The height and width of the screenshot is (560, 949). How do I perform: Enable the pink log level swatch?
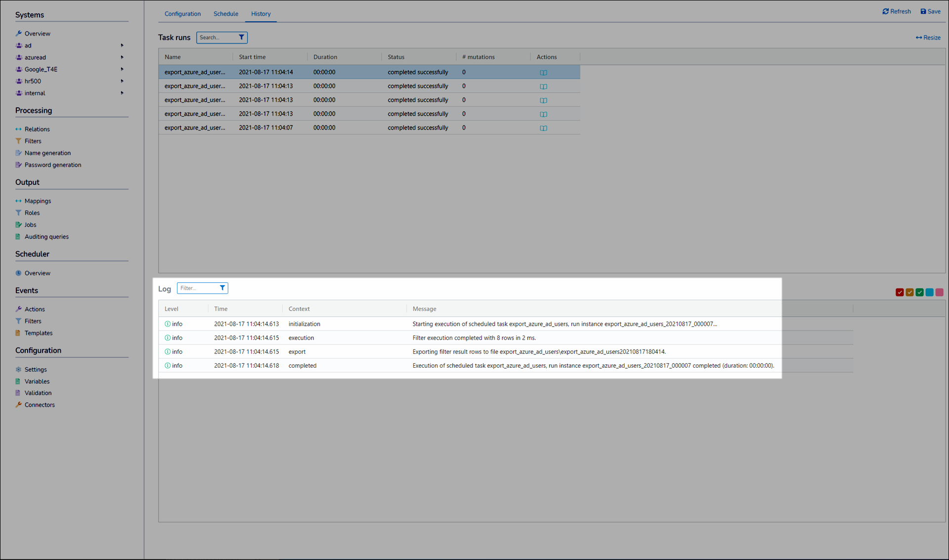click(939, 293)
